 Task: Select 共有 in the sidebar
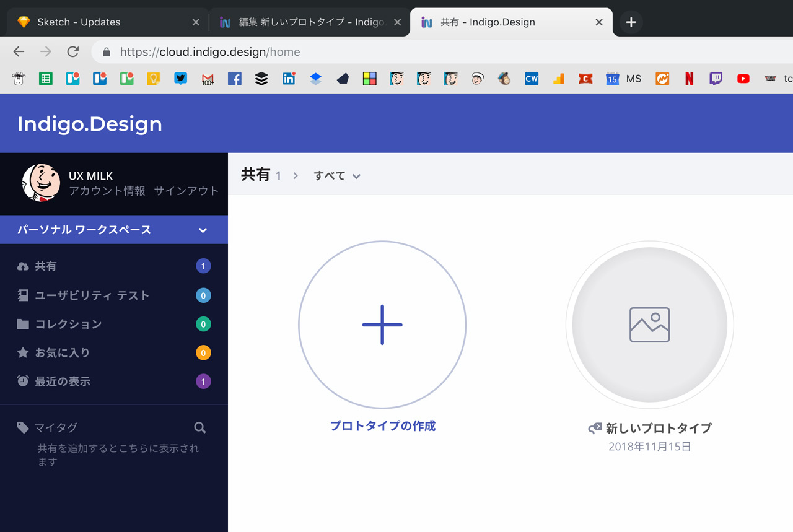(x=46, y=266)
